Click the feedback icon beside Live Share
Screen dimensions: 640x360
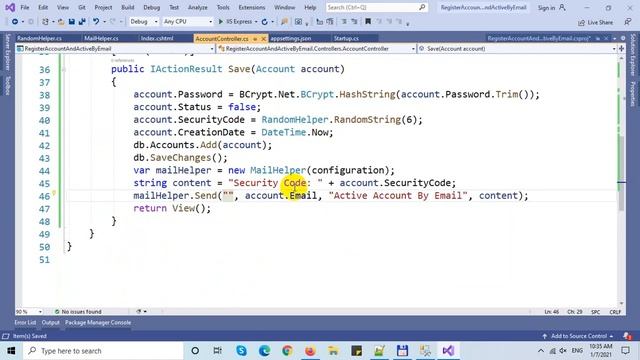[628, 22]
